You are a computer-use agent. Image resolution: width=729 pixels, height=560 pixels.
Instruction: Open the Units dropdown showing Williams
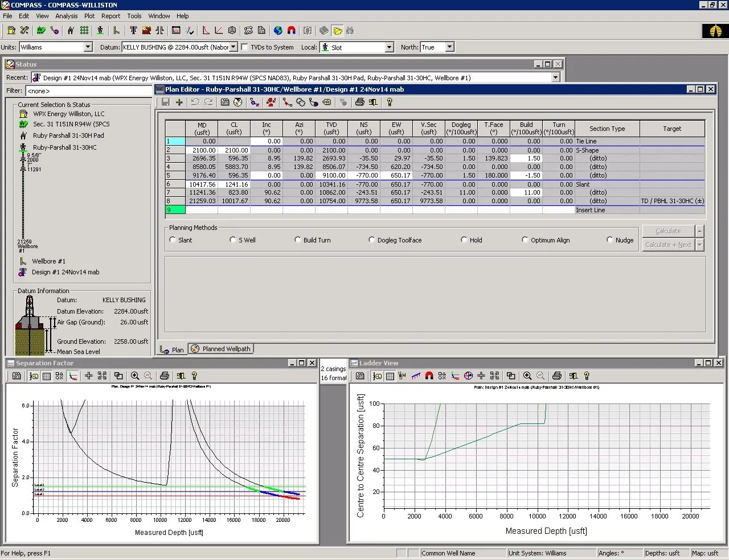tap(88, 47)
